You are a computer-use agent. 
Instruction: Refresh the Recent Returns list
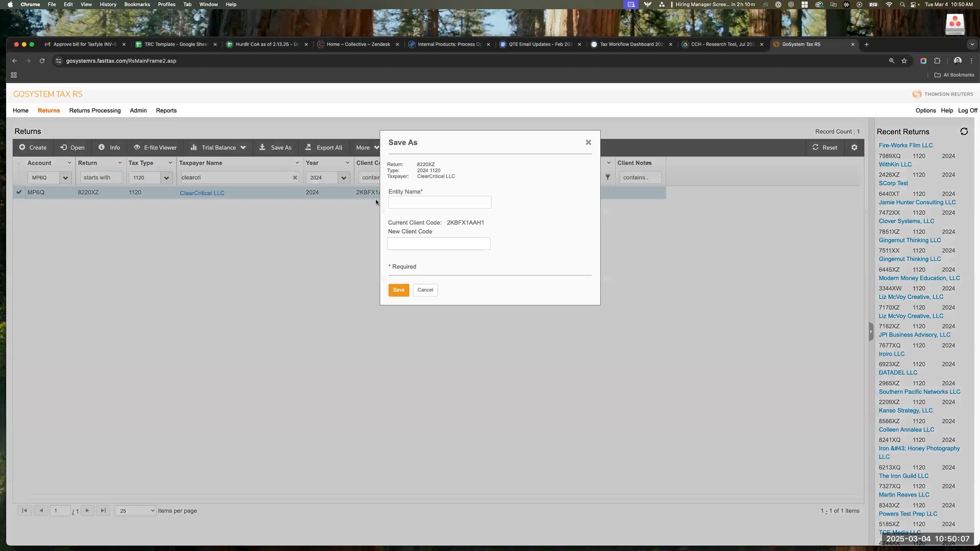click(964, 132)
